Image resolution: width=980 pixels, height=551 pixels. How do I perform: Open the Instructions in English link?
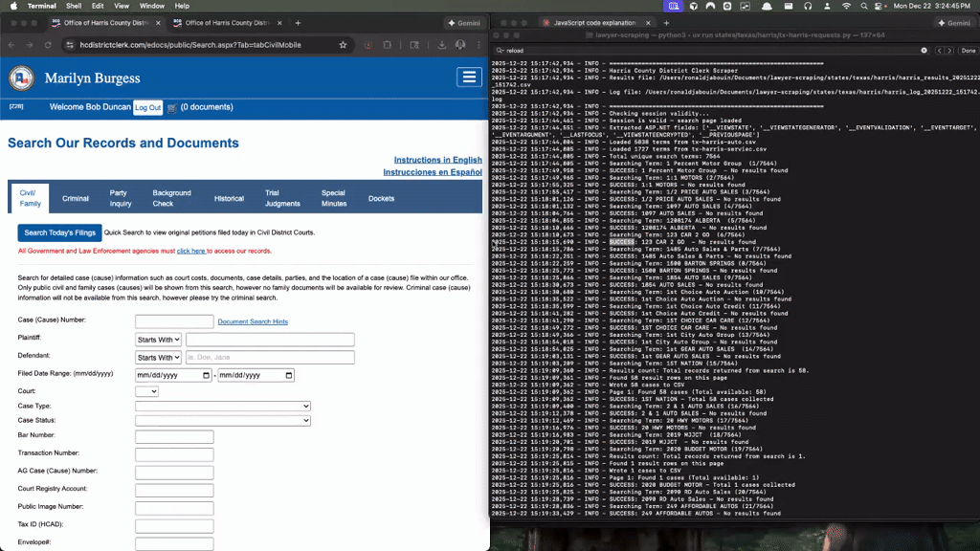tap(437, 159)
